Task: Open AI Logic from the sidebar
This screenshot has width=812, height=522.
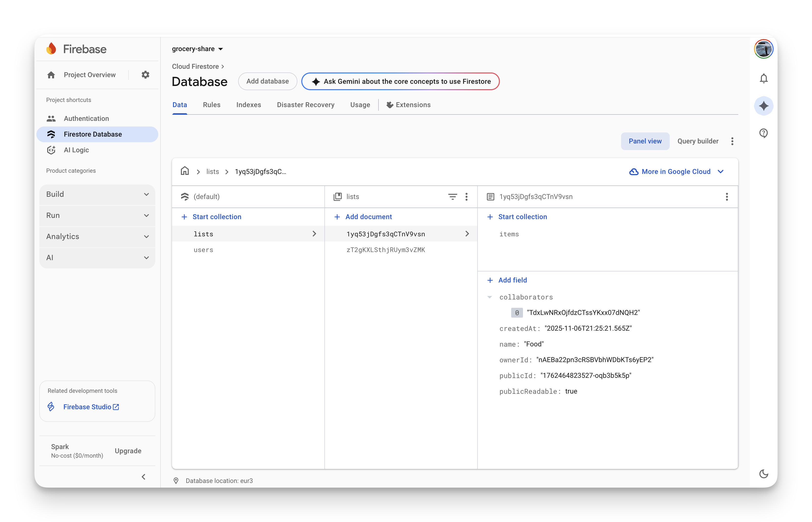Action: 76,150
